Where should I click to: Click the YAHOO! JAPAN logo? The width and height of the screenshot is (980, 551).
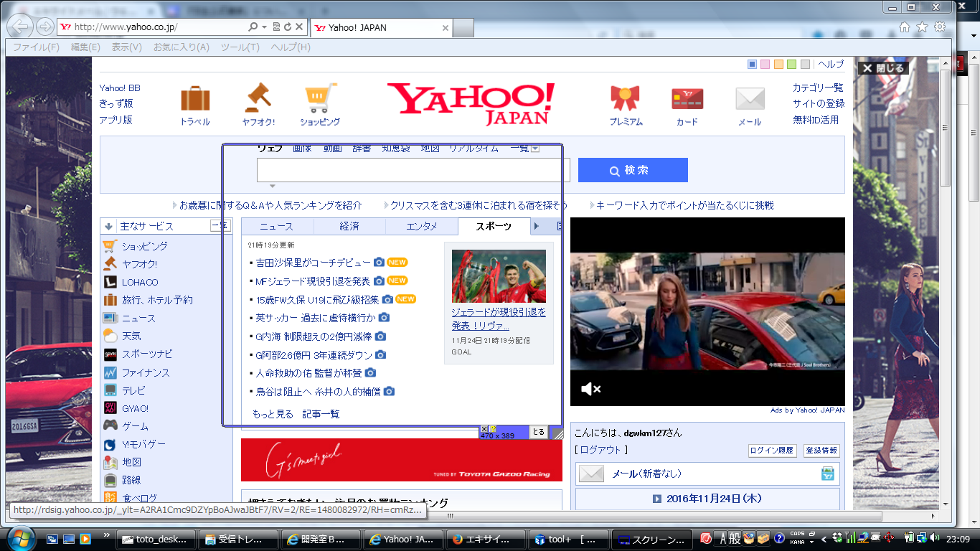click(471, 103)
